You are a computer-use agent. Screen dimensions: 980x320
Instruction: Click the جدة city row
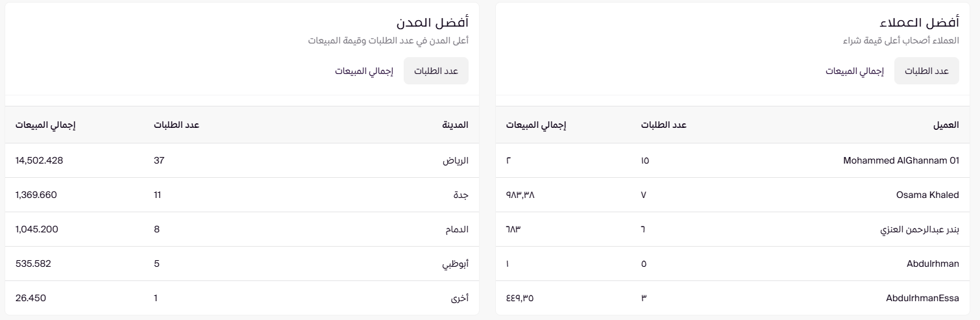pyautogui.click(x=461, y=195)
